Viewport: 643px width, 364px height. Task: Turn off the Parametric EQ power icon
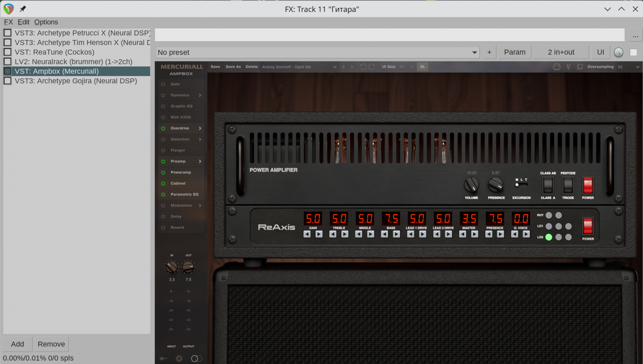[163, 195]
